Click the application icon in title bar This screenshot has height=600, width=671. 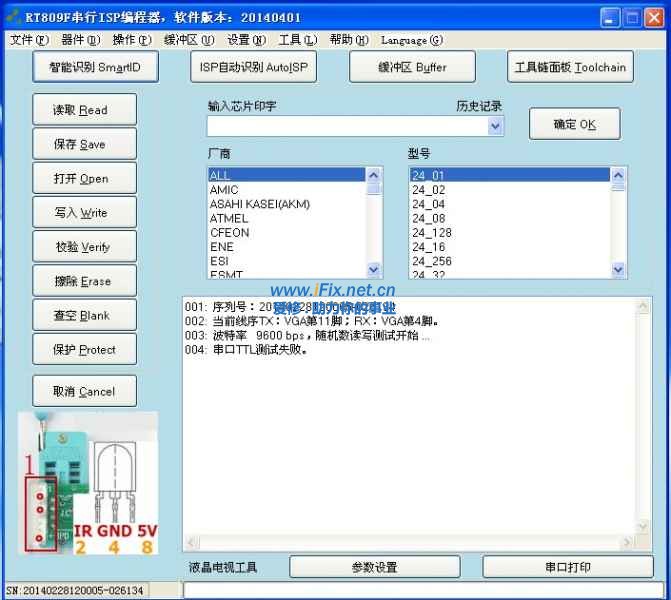[x=14, y=17]
